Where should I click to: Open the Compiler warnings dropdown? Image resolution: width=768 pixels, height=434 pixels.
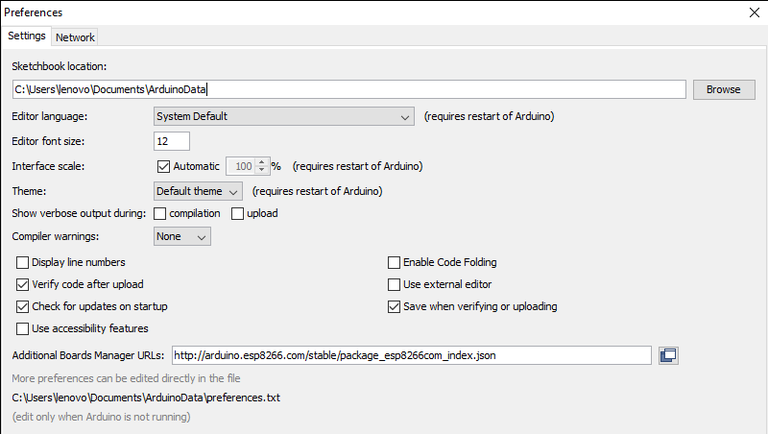(x=182, y=237)
